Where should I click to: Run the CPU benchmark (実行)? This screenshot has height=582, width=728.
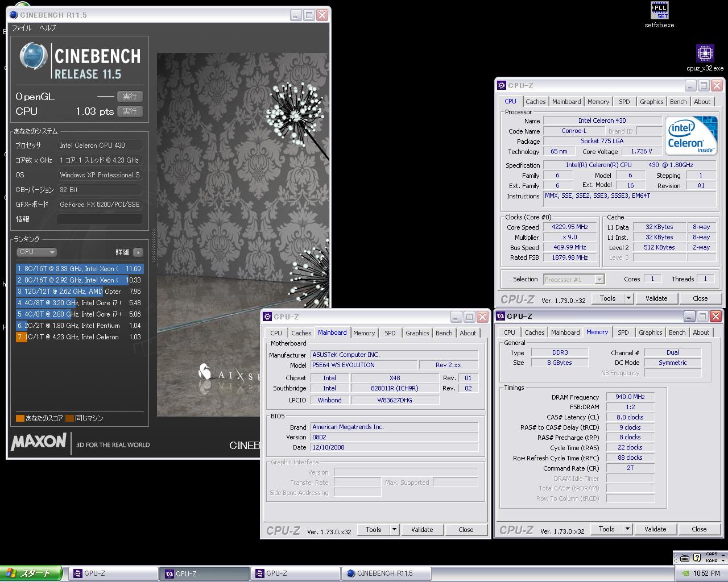pos(130,111)
